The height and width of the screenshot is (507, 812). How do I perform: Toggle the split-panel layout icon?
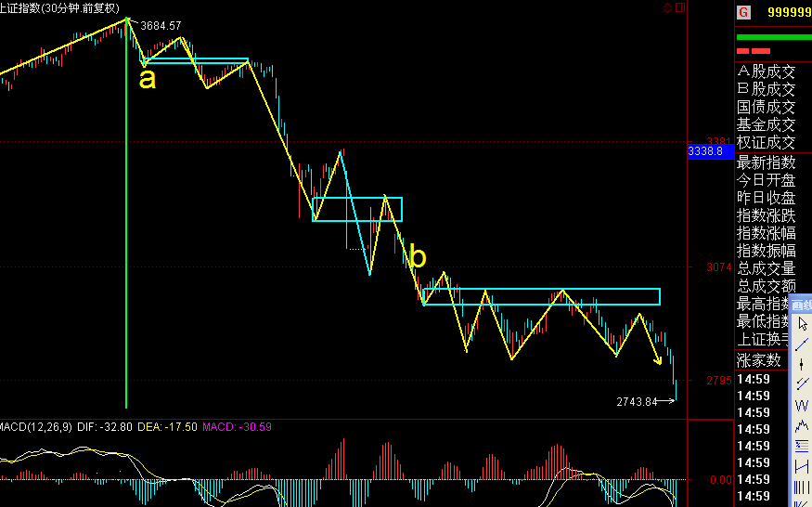(680, 7)
